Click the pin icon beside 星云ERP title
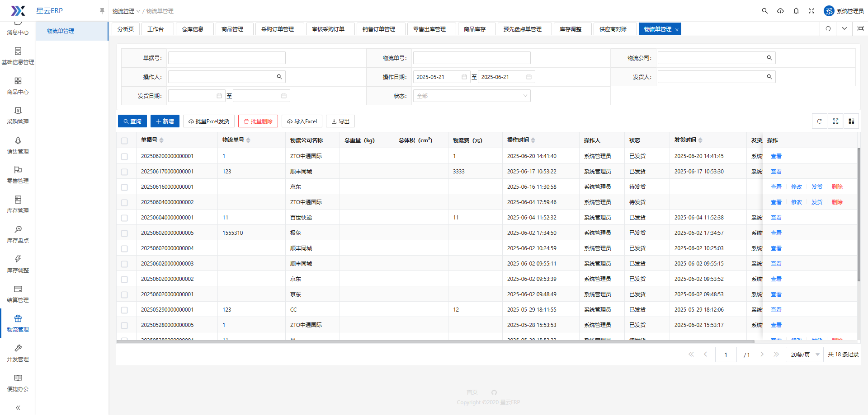Screen dimensions: 868x415 [102, 11]
